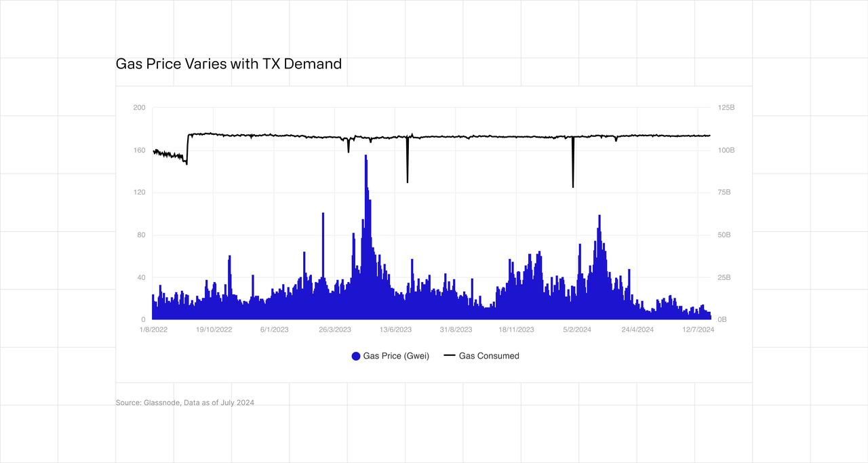Click x-axis date label 5/2/2024
The image size is (868, 463).
(x=577, y=329)
